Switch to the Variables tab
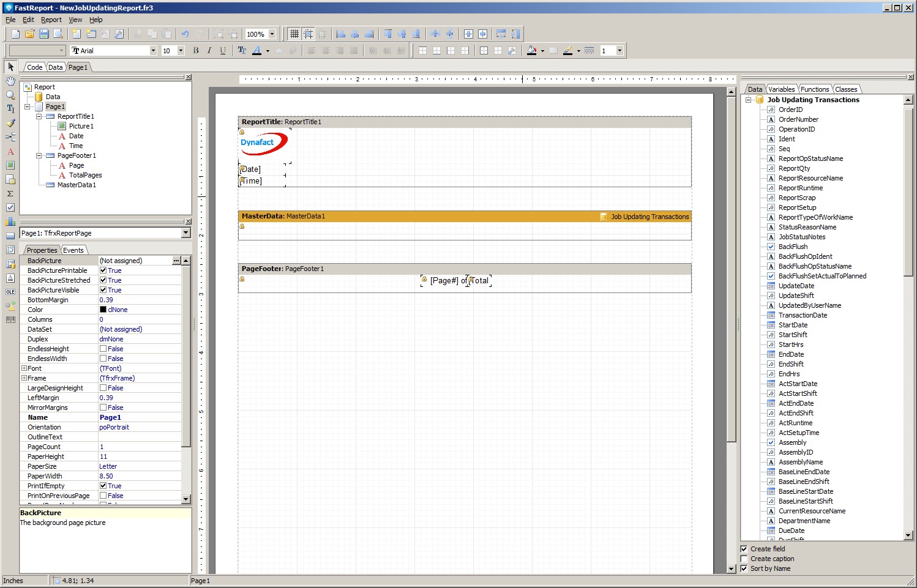The height and width of the screenshot is (588, 917). pyautogui.click(x=782, y=89)
